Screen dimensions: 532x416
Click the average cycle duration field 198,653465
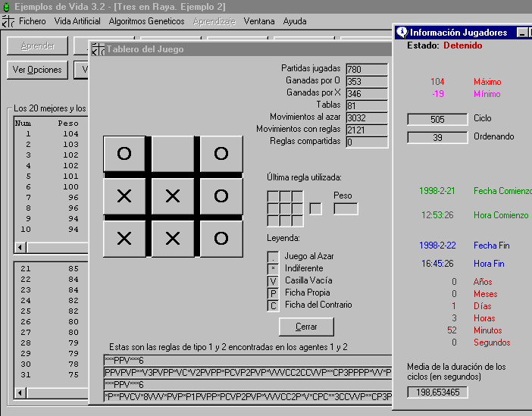tap(437, 393)
